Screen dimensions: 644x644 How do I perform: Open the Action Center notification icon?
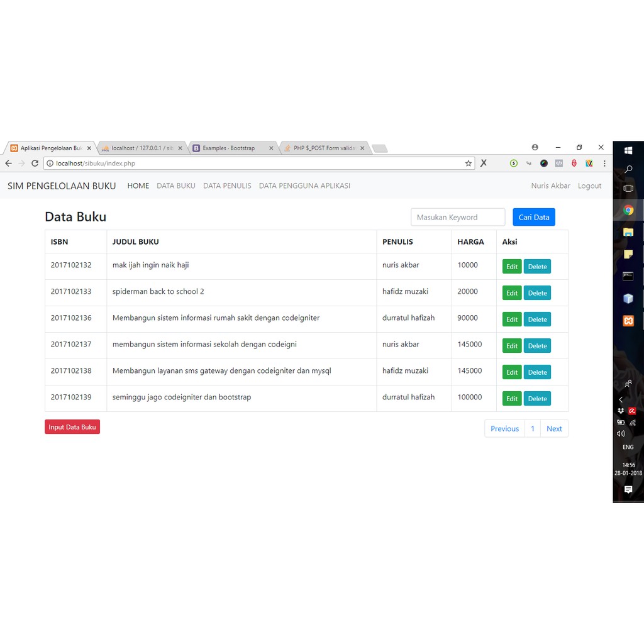pos(628,489)
